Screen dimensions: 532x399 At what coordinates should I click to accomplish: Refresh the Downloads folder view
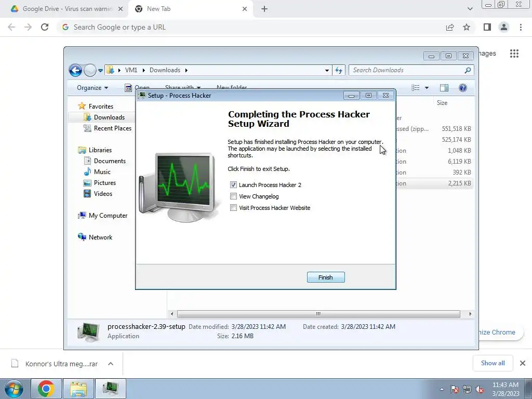[x=339, y=70]
